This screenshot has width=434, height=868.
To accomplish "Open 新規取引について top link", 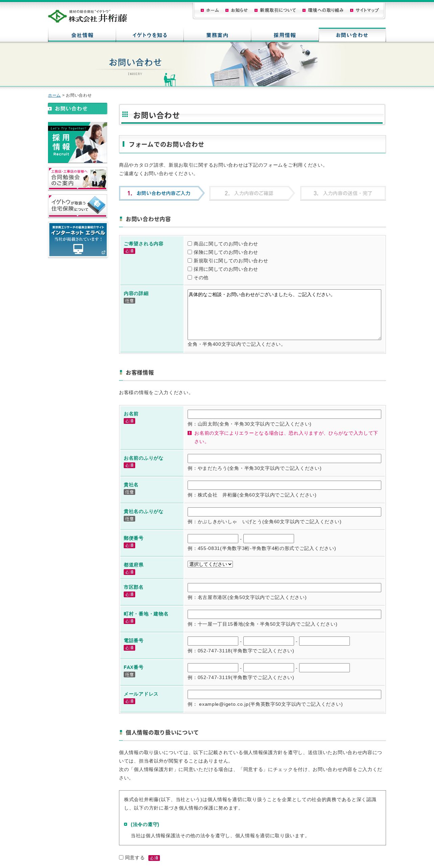I will point(275,10).
